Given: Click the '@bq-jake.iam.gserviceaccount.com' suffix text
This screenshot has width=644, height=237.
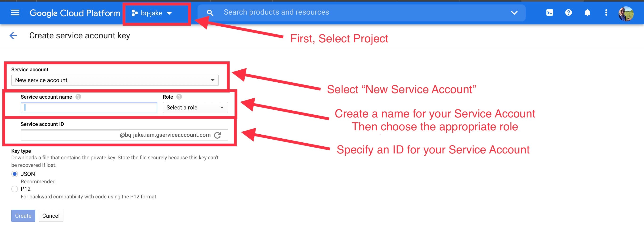Looking at the screenshot, I should click(x=165, y=135).
